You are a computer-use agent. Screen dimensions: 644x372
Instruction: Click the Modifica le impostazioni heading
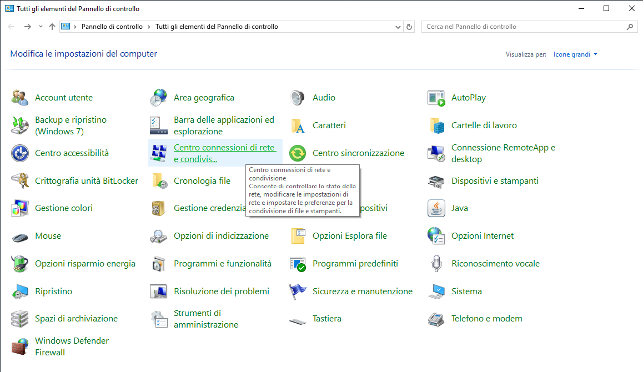point(84,54)
